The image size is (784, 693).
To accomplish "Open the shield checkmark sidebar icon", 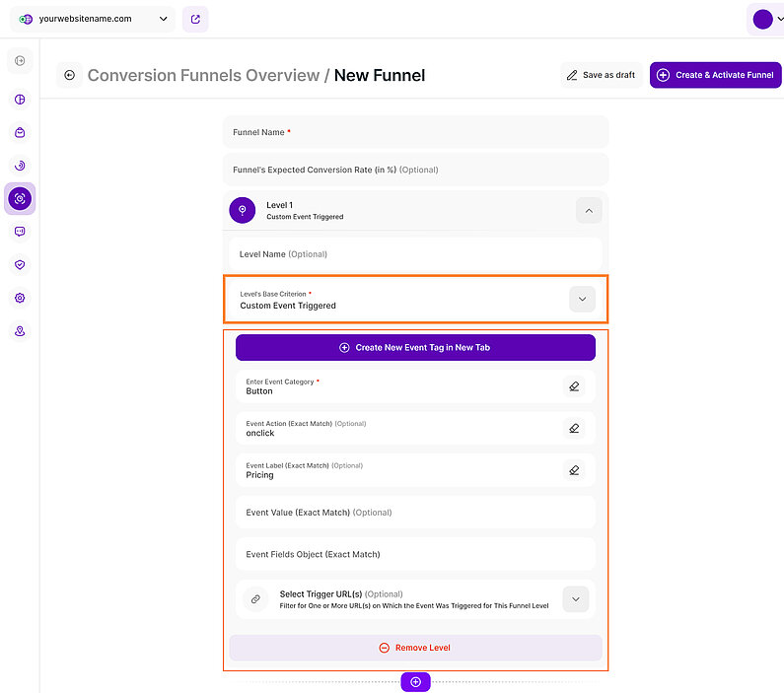I will click(20, 265).
